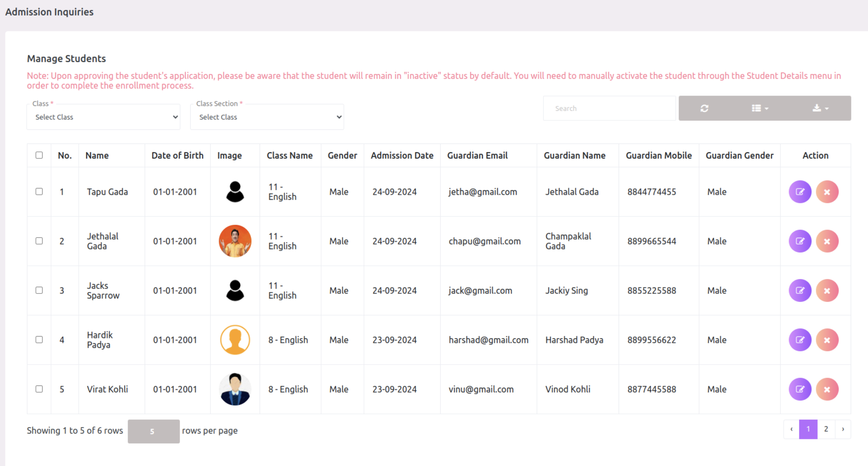Click the Search input field
Viewport: 868px width, 466px height.
609,108
